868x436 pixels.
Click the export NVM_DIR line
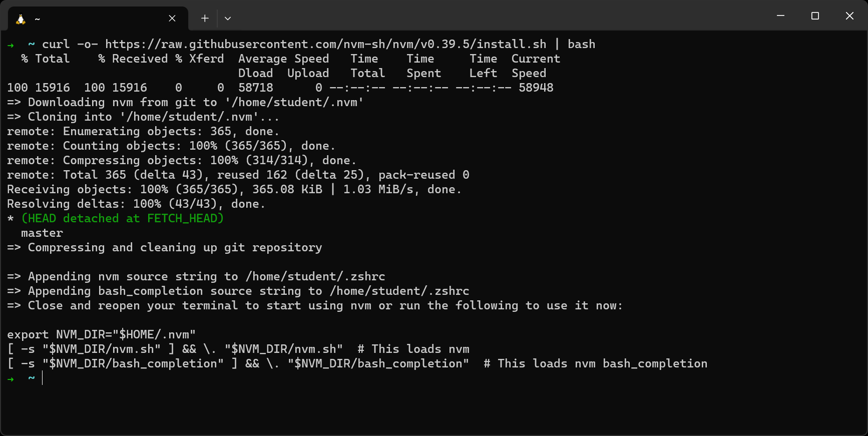[x=101, y=335]
